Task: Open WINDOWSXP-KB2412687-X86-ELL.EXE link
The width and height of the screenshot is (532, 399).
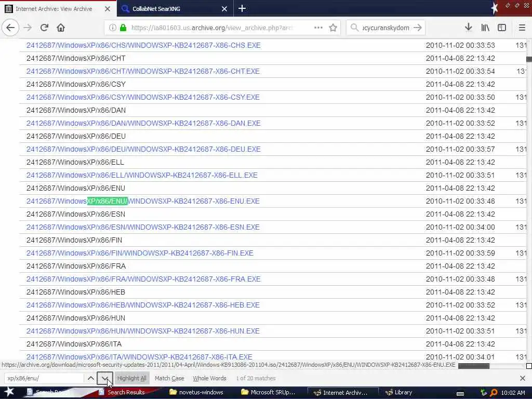Action: click(x=142, y=175)
